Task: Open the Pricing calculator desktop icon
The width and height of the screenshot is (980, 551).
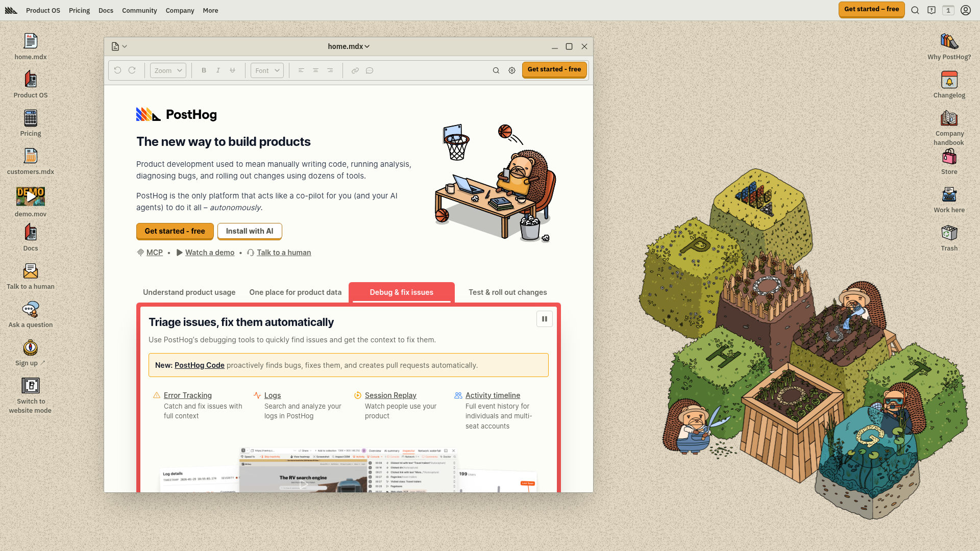Action: (x=31, y=123)
